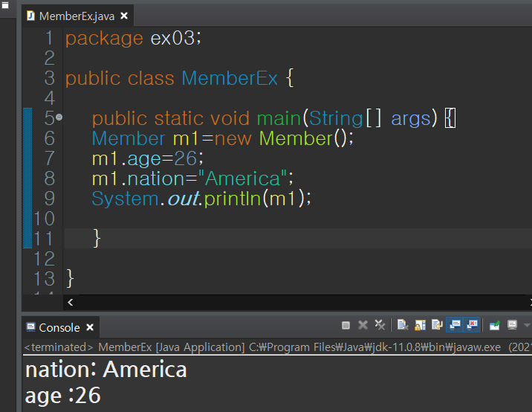Click 'args' parameter on line 5
This screenshot has height=412, width=532.
(x=411, y=119)
